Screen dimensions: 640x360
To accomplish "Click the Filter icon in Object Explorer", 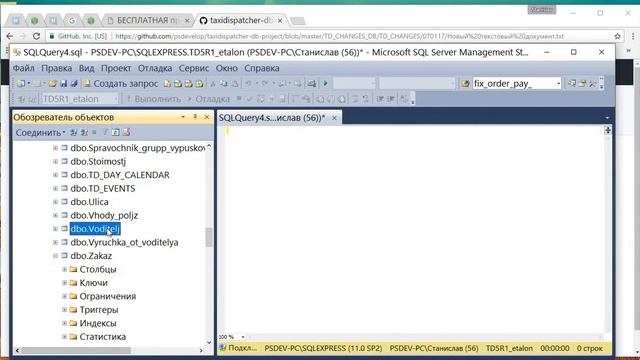I will point(105,132).
